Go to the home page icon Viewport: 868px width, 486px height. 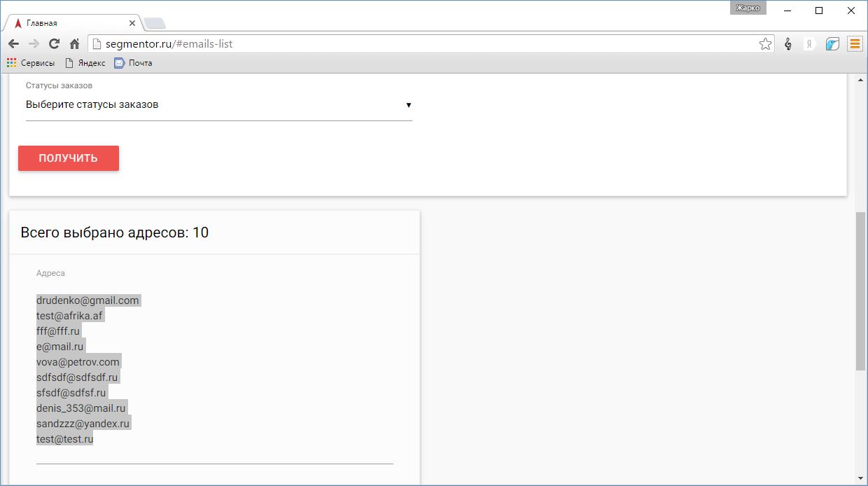74,44
